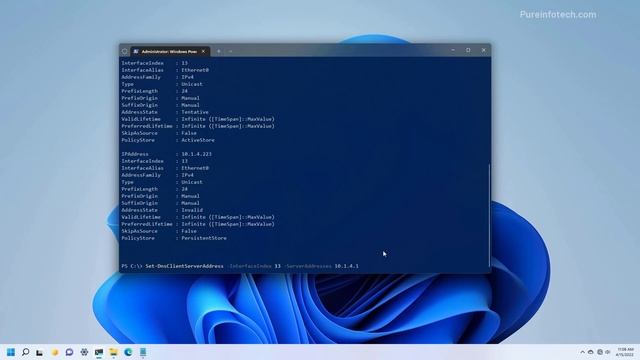The image size is (640, 360).
Task: Open taskbar Search
Action: pyautogui.click(x=25, y=352)
